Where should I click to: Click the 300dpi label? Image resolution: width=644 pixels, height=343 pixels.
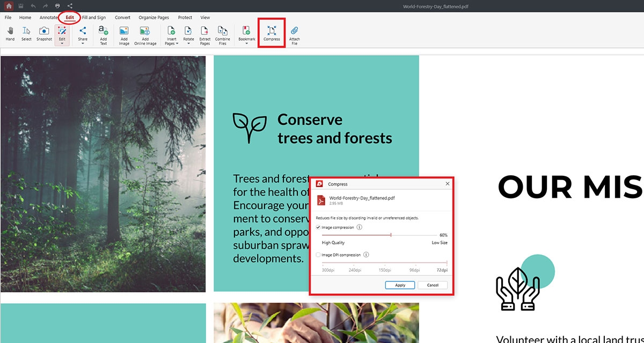(328, 270)
